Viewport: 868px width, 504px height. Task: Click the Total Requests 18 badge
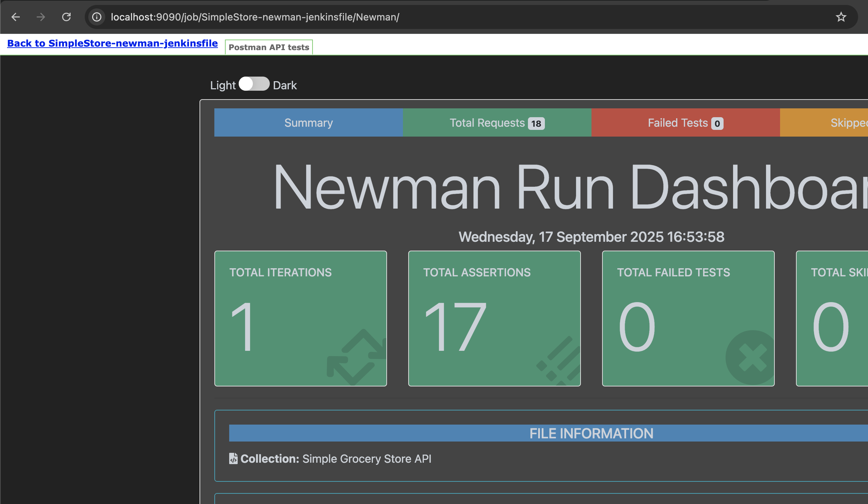[x=536, y=124]
